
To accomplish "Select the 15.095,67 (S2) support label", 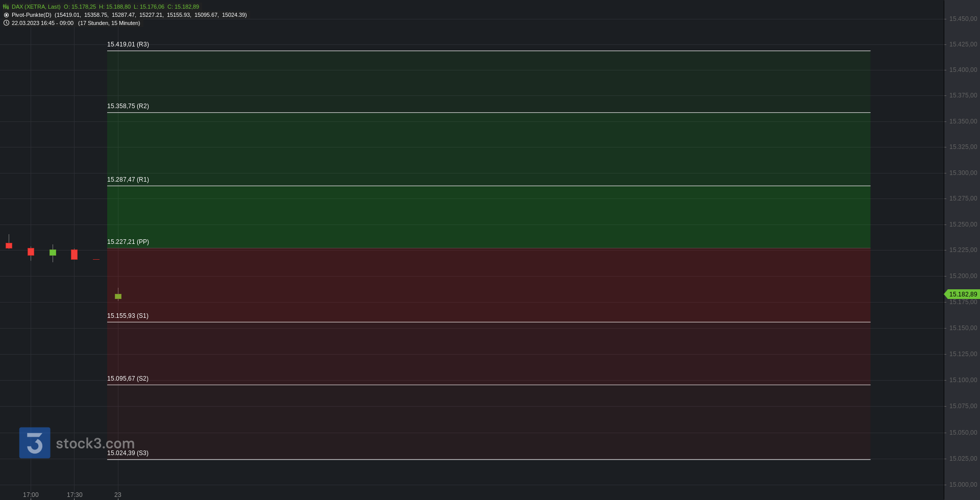I will (x=128, y=379).
